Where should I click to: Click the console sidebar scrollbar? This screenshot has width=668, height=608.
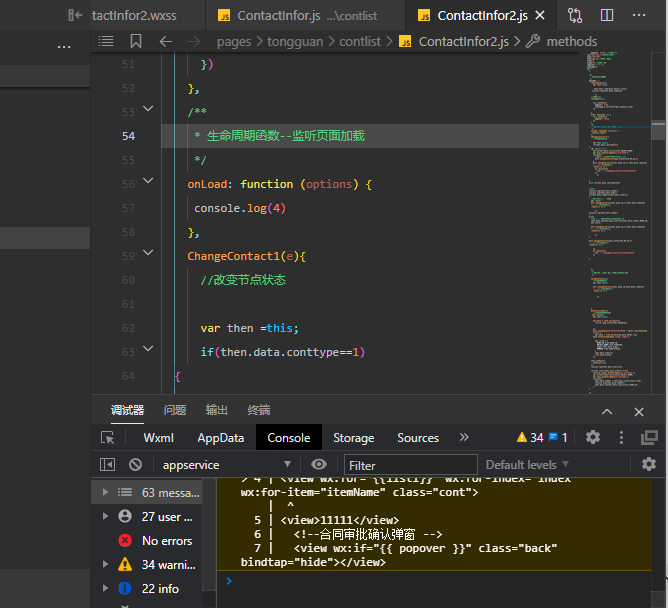[209, 533]
